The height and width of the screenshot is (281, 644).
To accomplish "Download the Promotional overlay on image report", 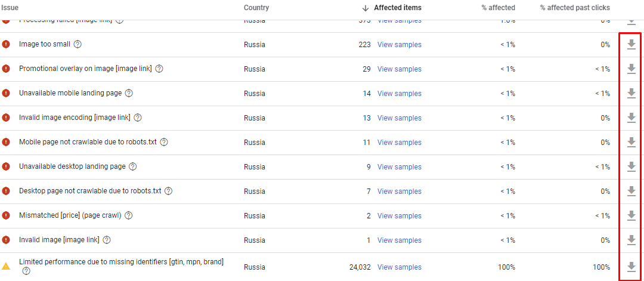I will (631, 69).
